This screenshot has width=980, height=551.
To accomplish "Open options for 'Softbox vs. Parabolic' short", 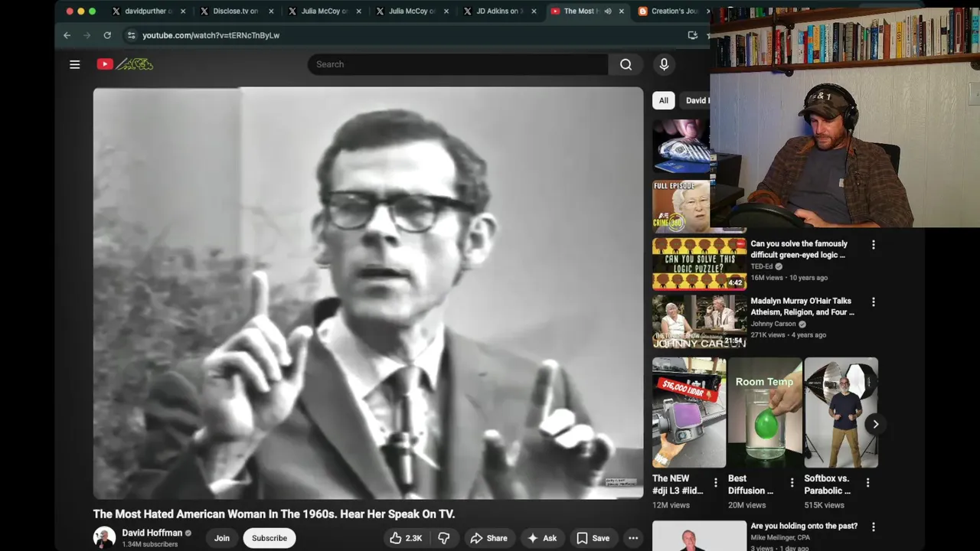I will click(867, 483).
